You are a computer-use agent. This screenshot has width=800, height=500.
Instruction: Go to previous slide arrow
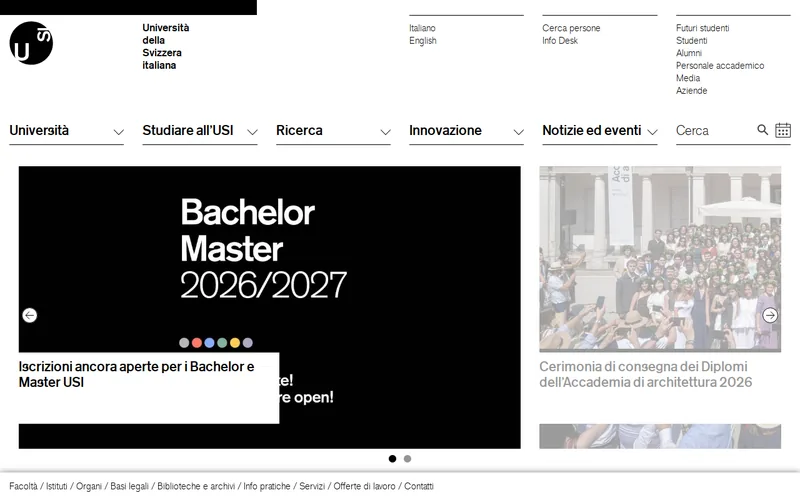(30, 315)
